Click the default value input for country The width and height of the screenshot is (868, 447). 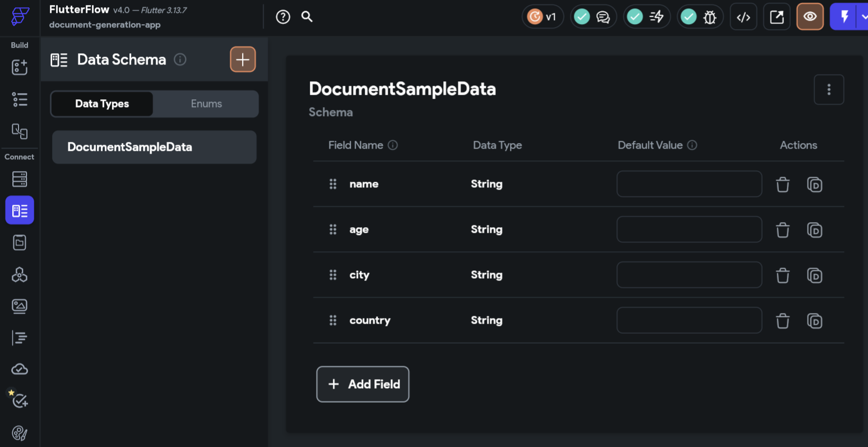[x=689, y=320]
